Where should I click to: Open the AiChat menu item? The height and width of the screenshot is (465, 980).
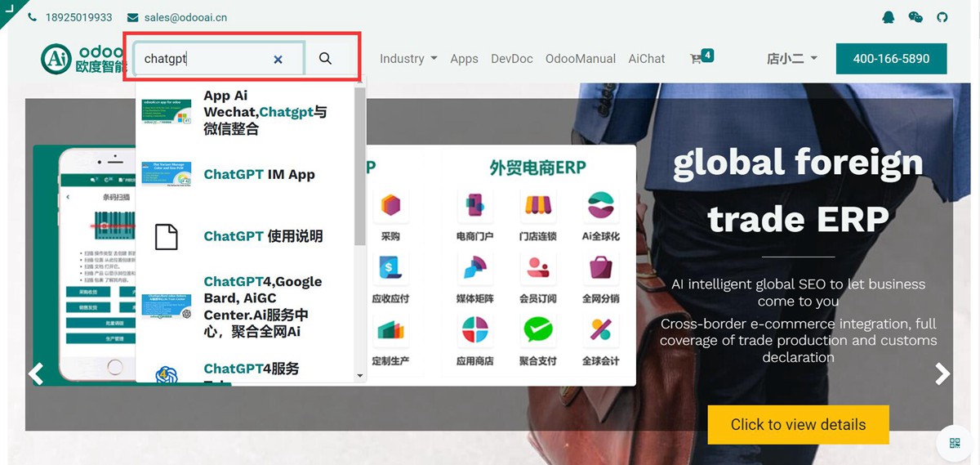pos(647,59)
